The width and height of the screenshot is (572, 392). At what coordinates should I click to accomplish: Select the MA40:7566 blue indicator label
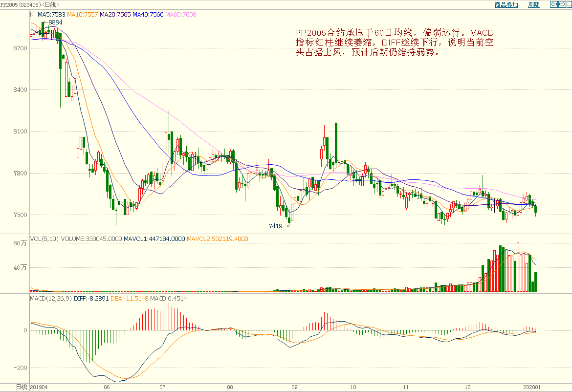(148, 15)
